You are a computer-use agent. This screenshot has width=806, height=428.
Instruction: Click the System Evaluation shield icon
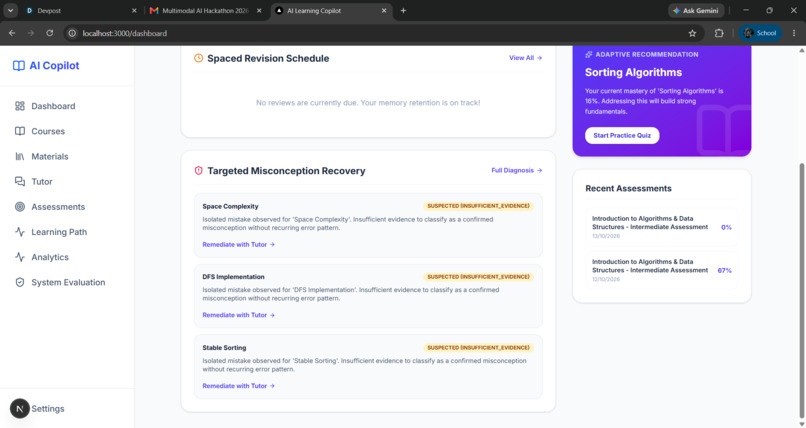pyautogui.click(x=20, y=282)
